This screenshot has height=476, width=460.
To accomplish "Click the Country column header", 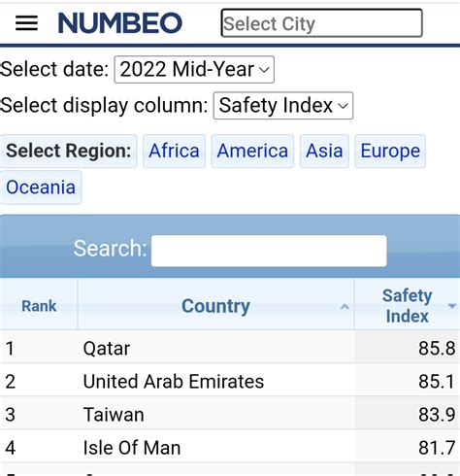I will point(215,305).
